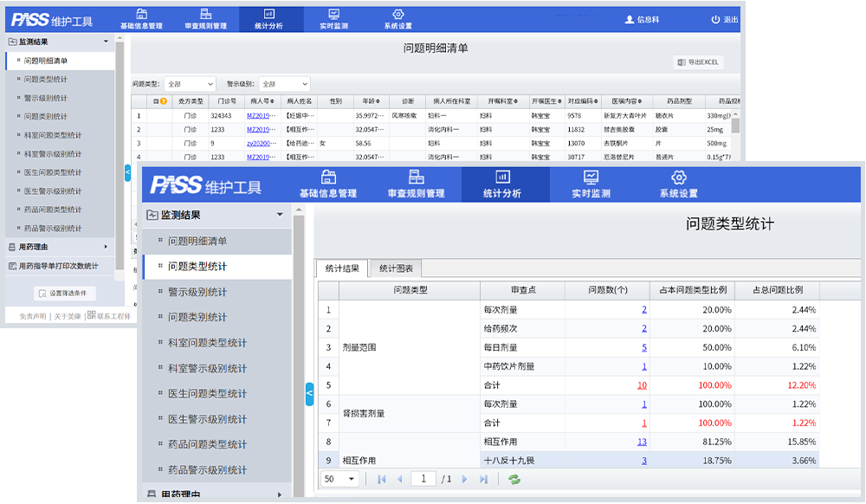Open the 警示级别 dropdown filter

click(x=283, y=84)
